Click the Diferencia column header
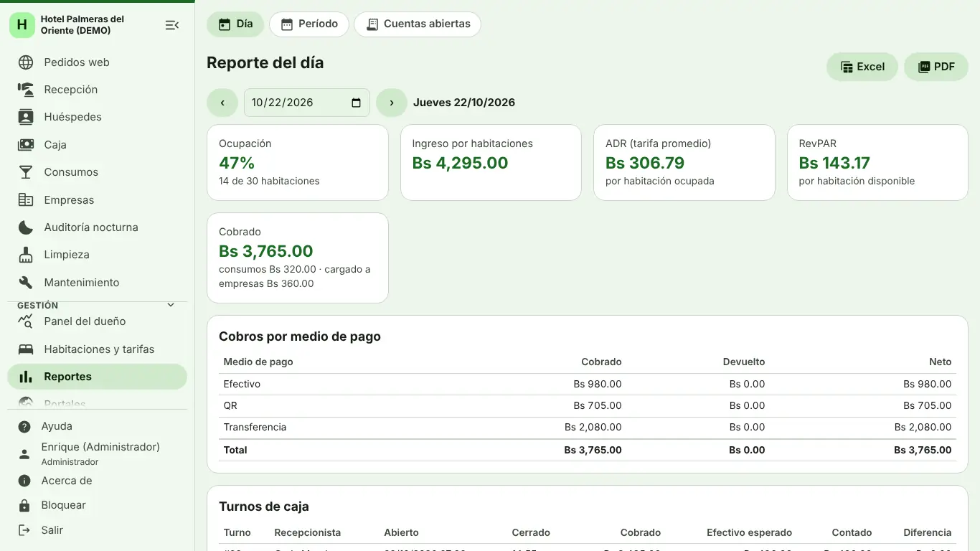 click(927, 532)
